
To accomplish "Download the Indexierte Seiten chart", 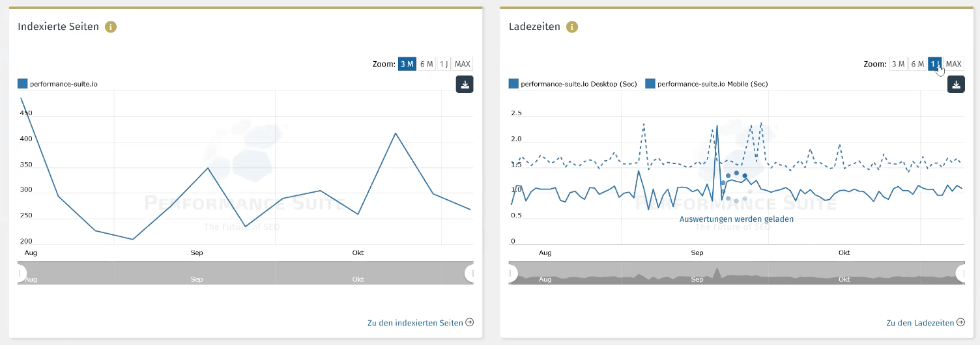I will click(465, 84).
